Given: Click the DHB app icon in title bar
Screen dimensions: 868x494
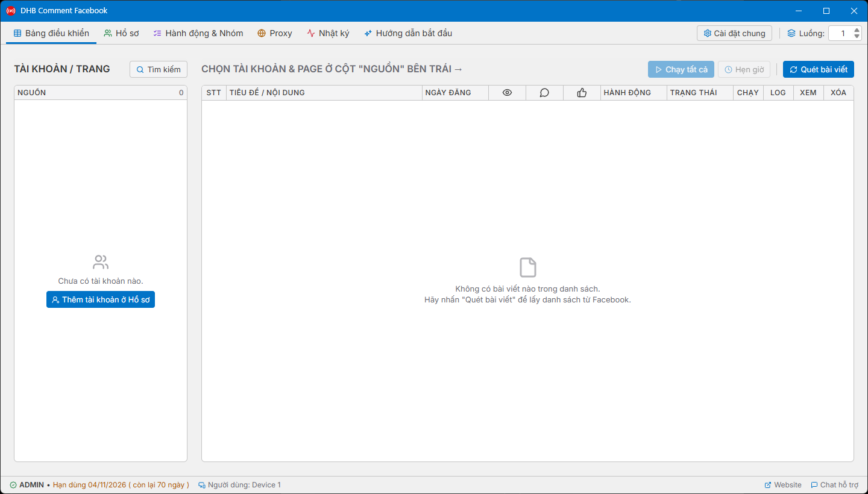Looking at the screenshot, I should coord(11,11).
